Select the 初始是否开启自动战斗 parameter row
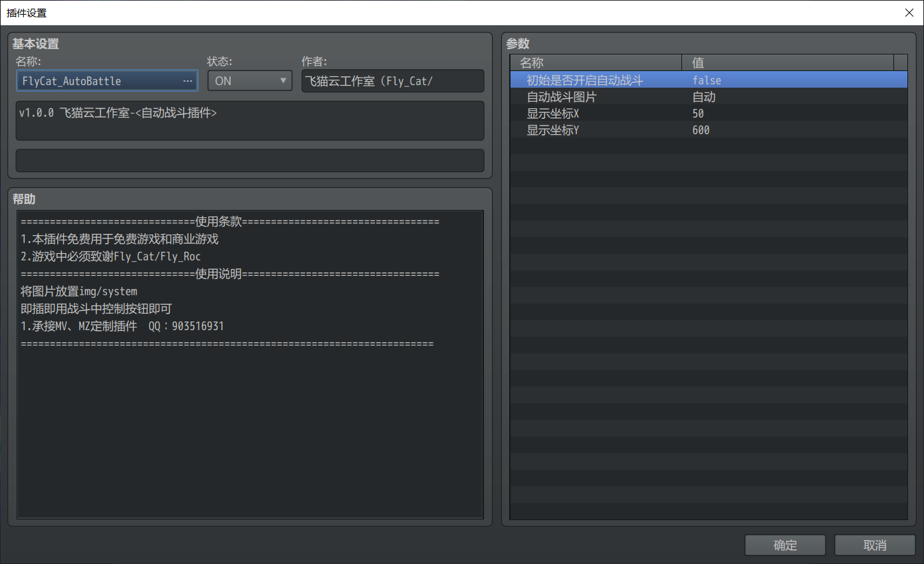Screen dimensions: 924x564 [x=709, y=80]
